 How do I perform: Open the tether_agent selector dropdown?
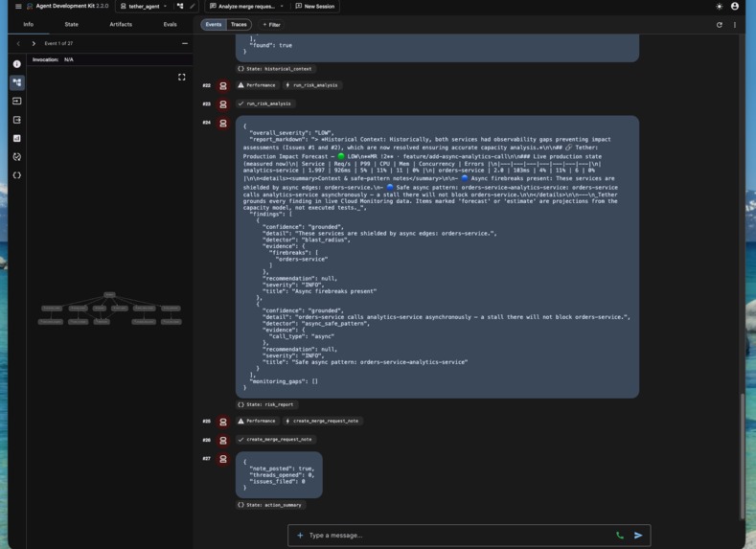pyautogui.click(x=144, y=7)
